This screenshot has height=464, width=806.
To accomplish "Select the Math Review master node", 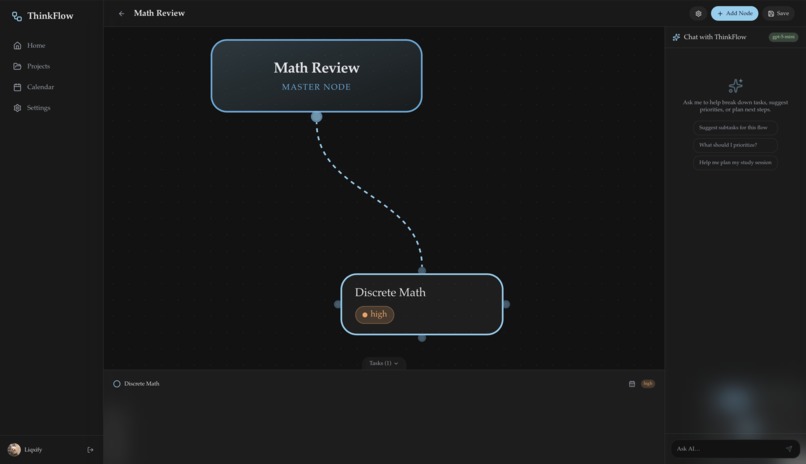I will click(317, 76).
